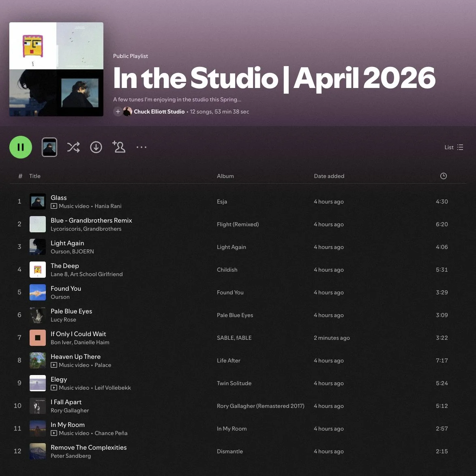The image size is (476, 476).
Task: Sort by the Date added column header
Action: [x=329, y=176]
